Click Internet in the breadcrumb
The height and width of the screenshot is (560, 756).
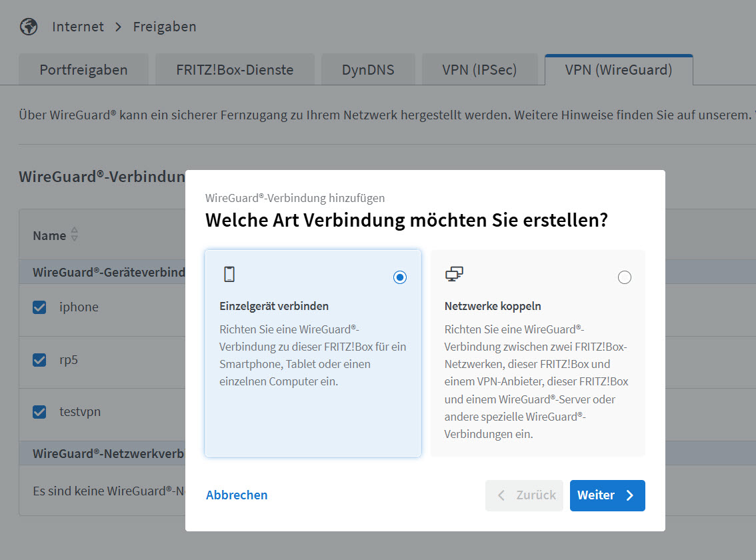pyautogui.click(x=78, y=27)
